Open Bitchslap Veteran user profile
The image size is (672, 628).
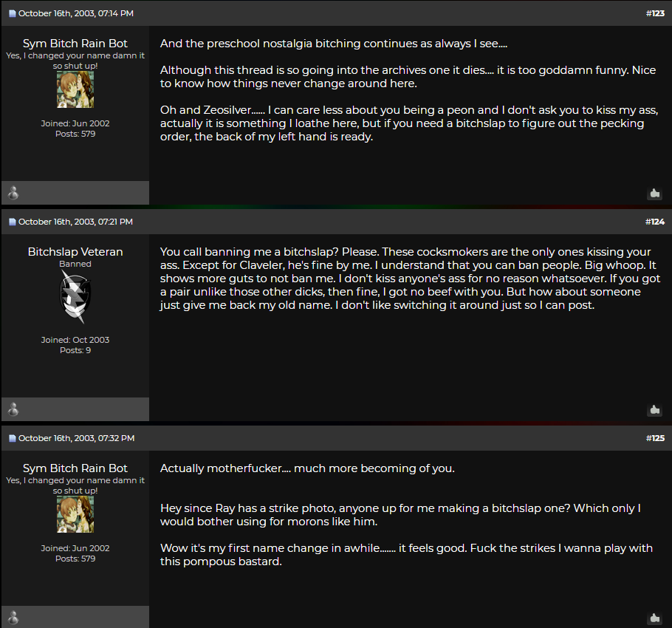coord(75,252)
